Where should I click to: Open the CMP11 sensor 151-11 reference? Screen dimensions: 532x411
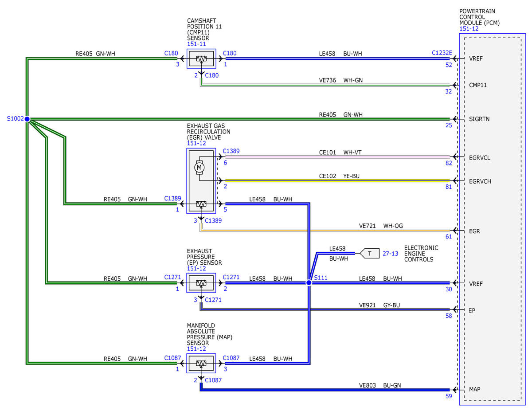pyautogui.click(x=197, y=44)
